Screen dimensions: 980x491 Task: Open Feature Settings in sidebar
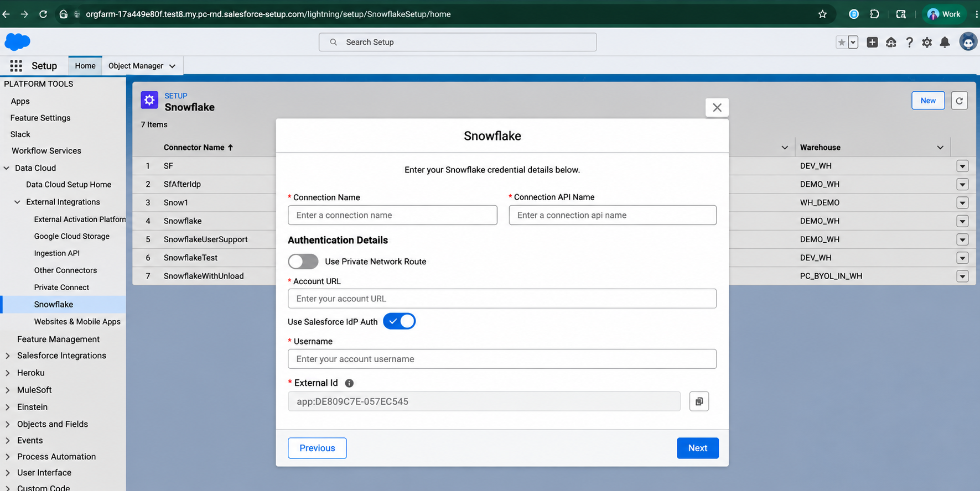point(40,118)
